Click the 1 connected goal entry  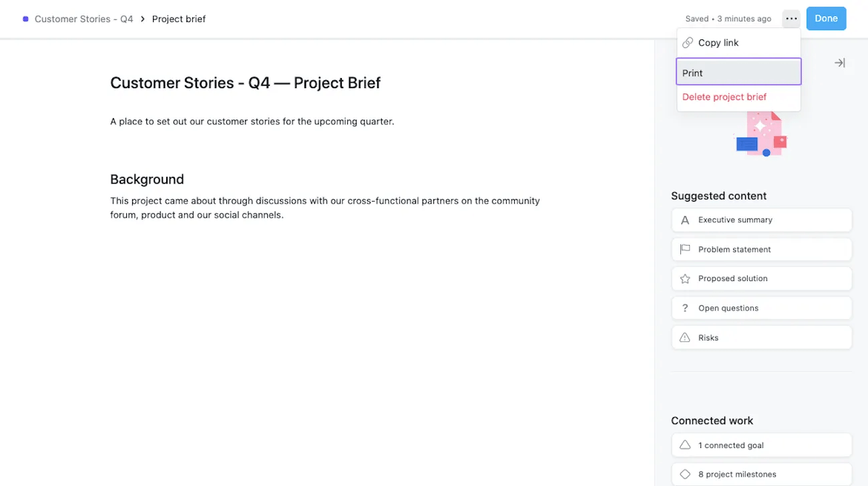[x=731, y=445]
